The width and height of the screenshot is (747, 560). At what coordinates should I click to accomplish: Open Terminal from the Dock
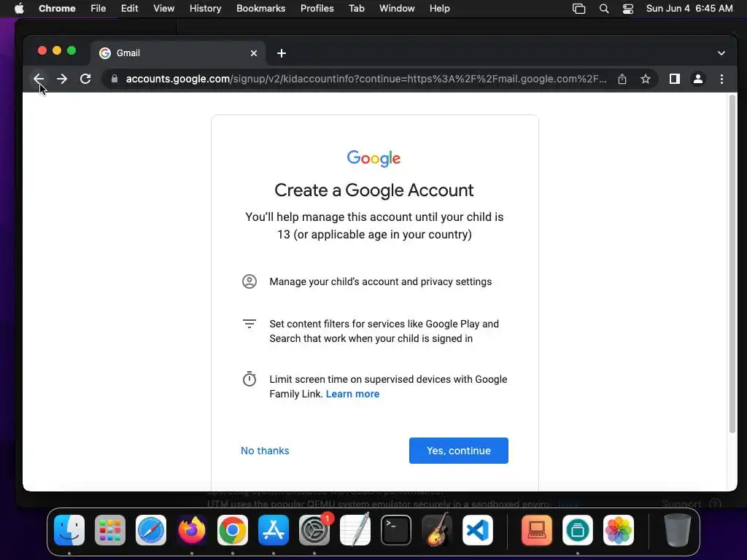point(396,530)
